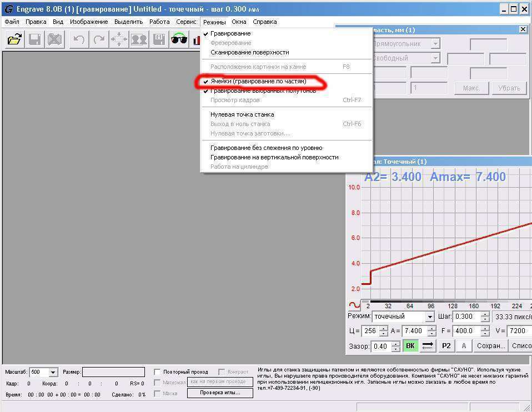Expand the Масштаб 500 dropdown
Viewport: 532px width, 412px height.
click(x=53, y=373)
